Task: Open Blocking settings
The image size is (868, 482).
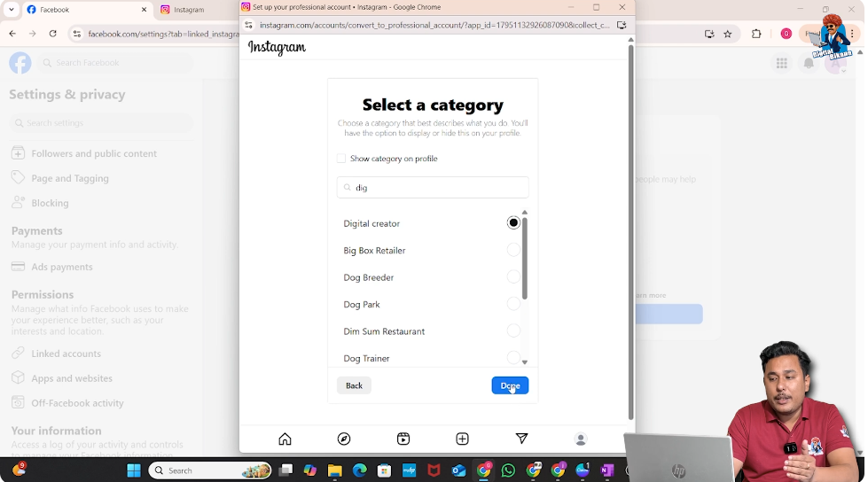Action: point(50,203)
